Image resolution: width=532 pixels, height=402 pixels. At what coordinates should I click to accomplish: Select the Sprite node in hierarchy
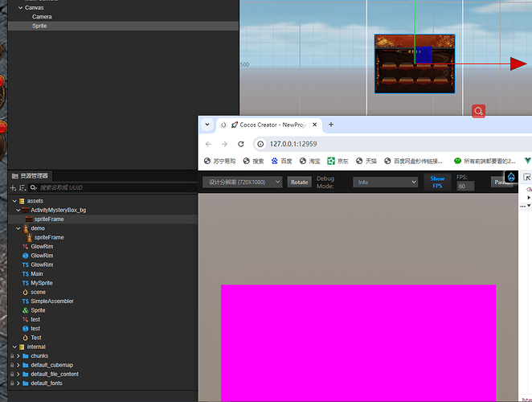[x=39, y=26]
